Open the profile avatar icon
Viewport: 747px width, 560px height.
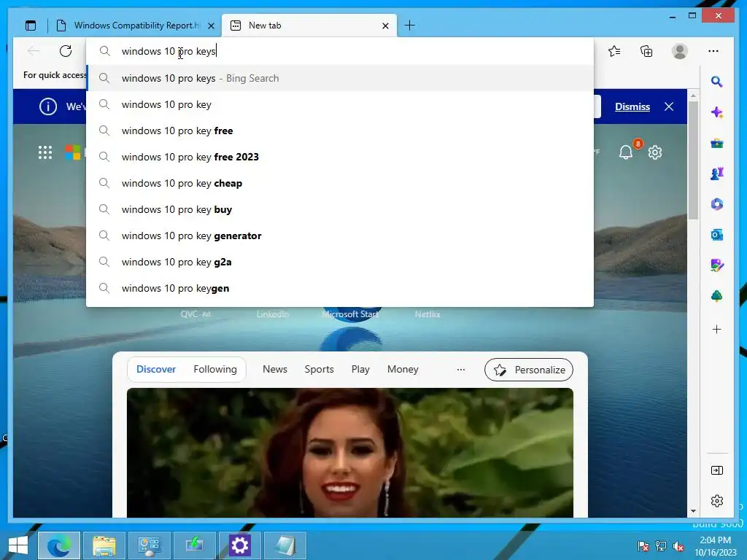coord(679,51)
